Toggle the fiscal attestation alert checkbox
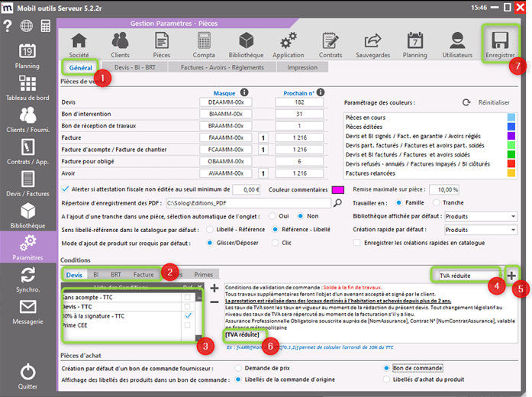This screenshot has width=532, height=397. (x=64, y=189)
